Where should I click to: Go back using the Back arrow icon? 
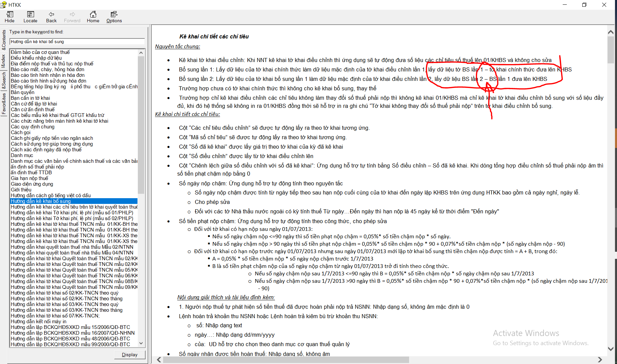tap(51, 14)
